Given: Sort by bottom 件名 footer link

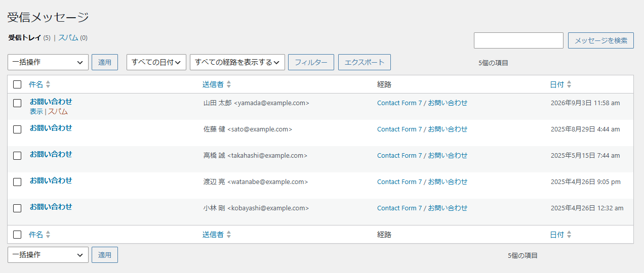Looking at the screenshot, I should point(36,235).
